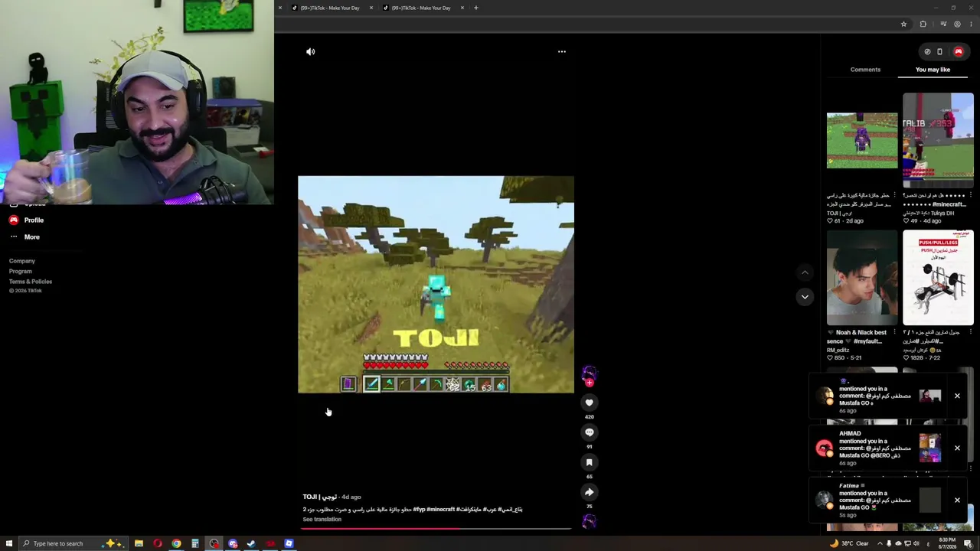Open the AHMAD mention notification
The image size is (980, 551).
(890, 448)
